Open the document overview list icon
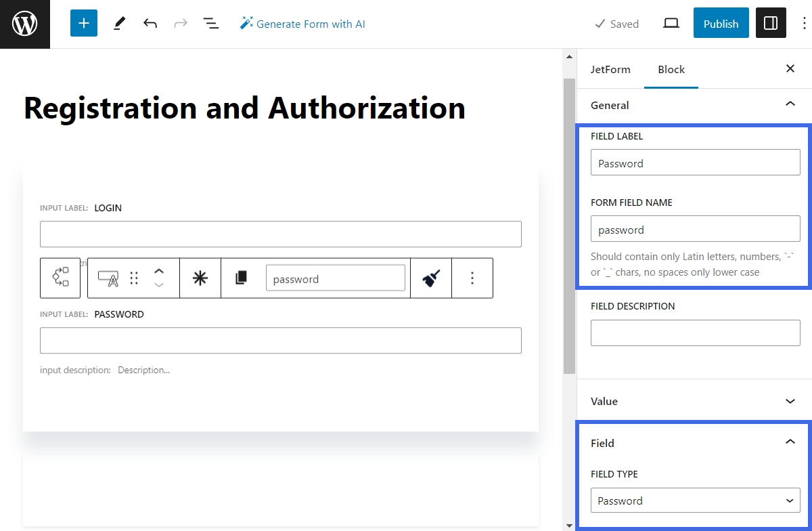Viewport: 812px width, 531px height. (x=211, y=22)
